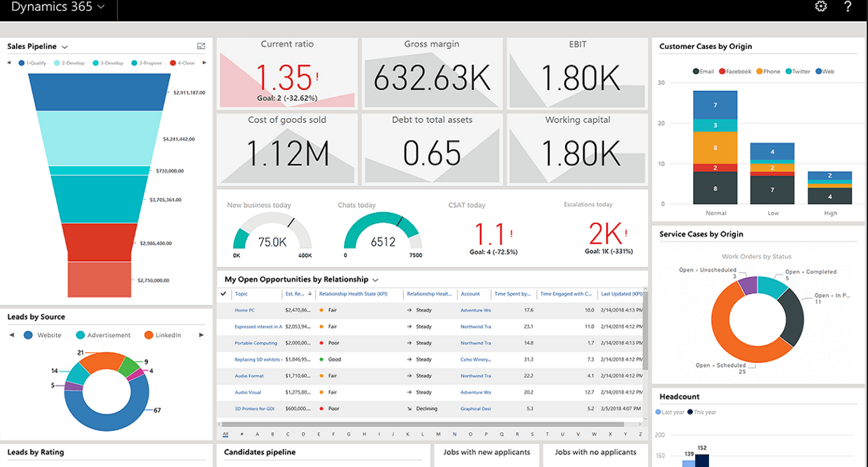
Task: Open Adventure Wo account in Audio Visual row
Action: pos(475,392)
